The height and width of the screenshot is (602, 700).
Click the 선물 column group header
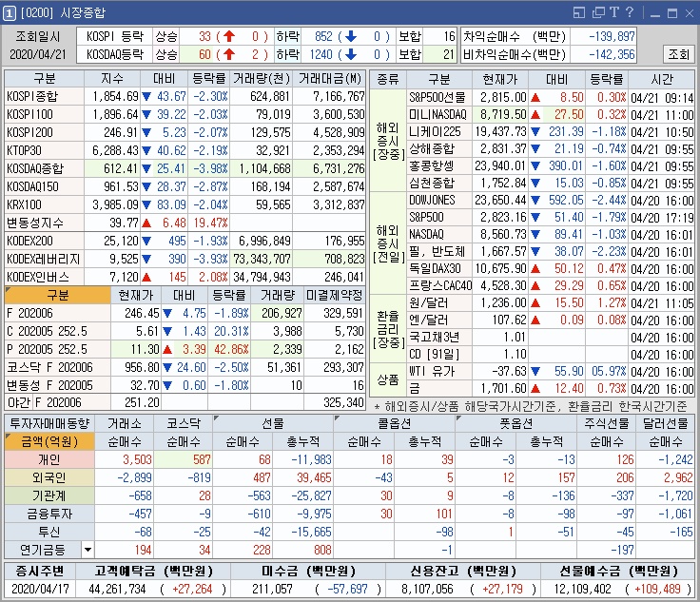[x=272, y=423]
